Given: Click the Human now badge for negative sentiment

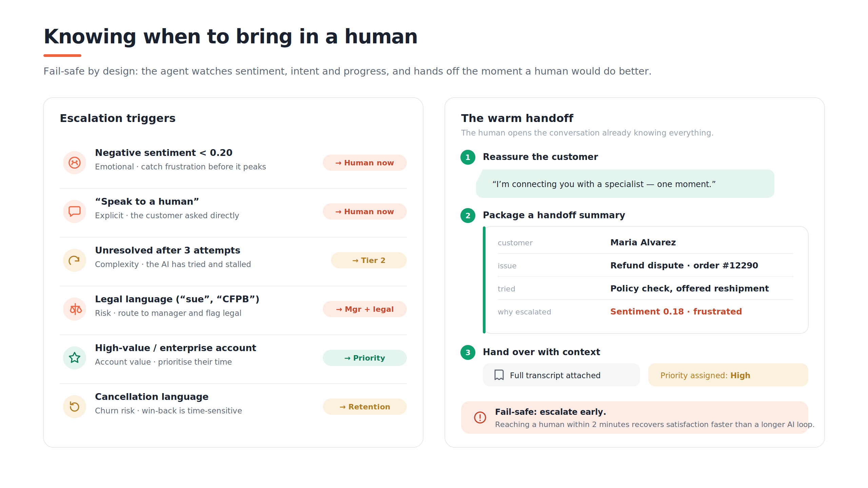Looking at the screenshot, I should [x=365, y=163].
